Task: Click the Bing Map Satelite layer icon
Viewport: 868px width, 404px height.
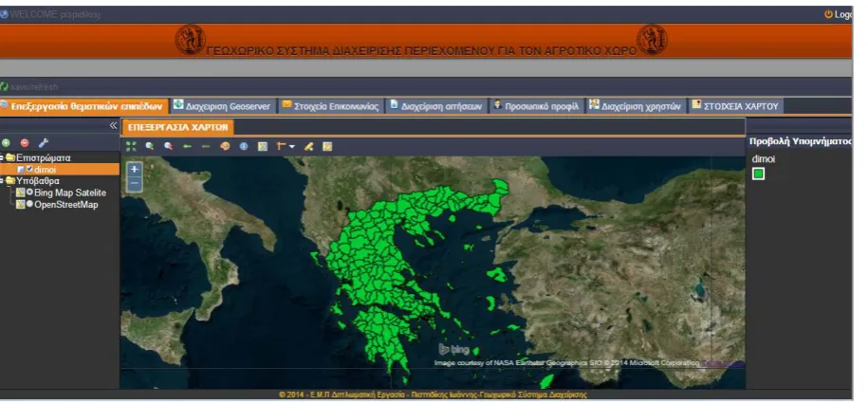Action: [21, 193]
